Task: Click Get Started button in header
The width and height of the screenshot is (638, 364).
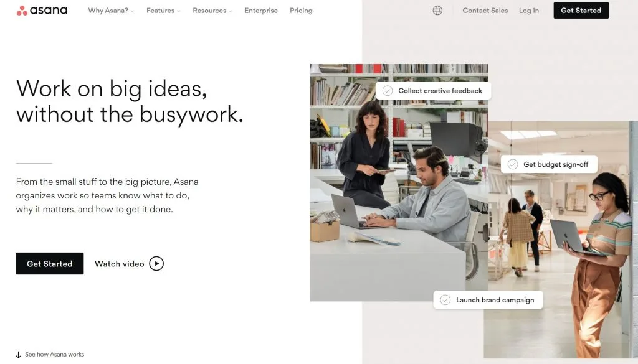Action: pyautogui.click(x=581, y=11)
